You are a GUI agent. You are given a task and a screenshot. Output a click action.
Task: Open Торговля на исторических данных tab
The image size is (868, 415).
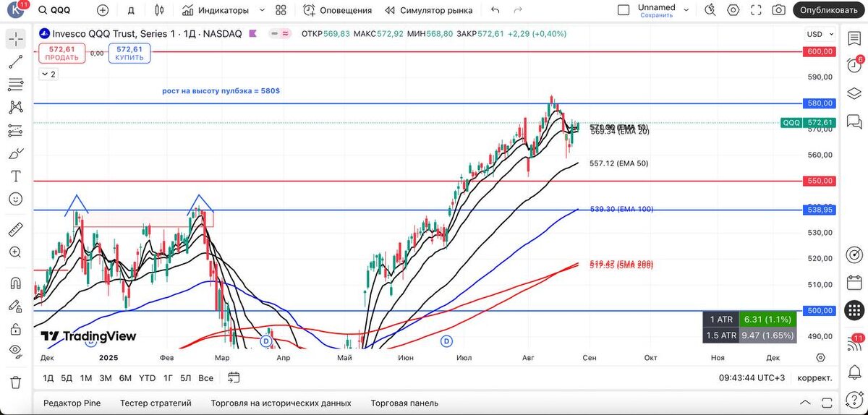(281, 403)
